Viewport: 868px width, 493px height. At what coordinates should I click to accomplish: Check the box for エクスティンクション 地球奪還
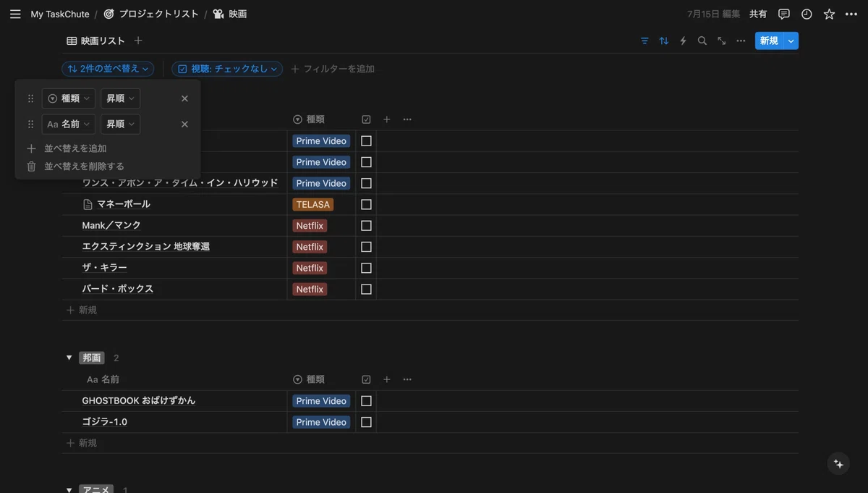coord(366,247)
